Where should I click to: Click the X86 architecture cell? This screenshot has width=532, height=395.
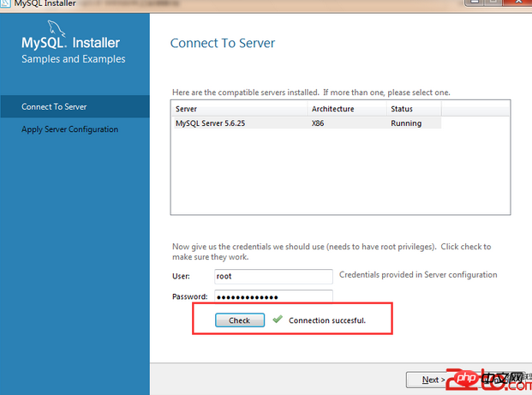pos(318,123)
